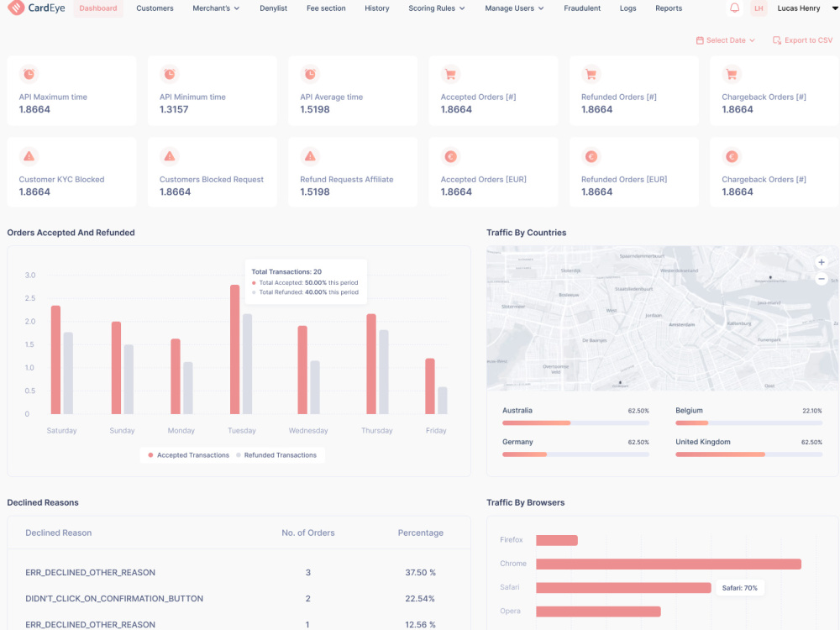The width and height of the screenshot is (840, 630).
Task: Click the API Minimum time value 1.3157
Action: pos(174,109)
